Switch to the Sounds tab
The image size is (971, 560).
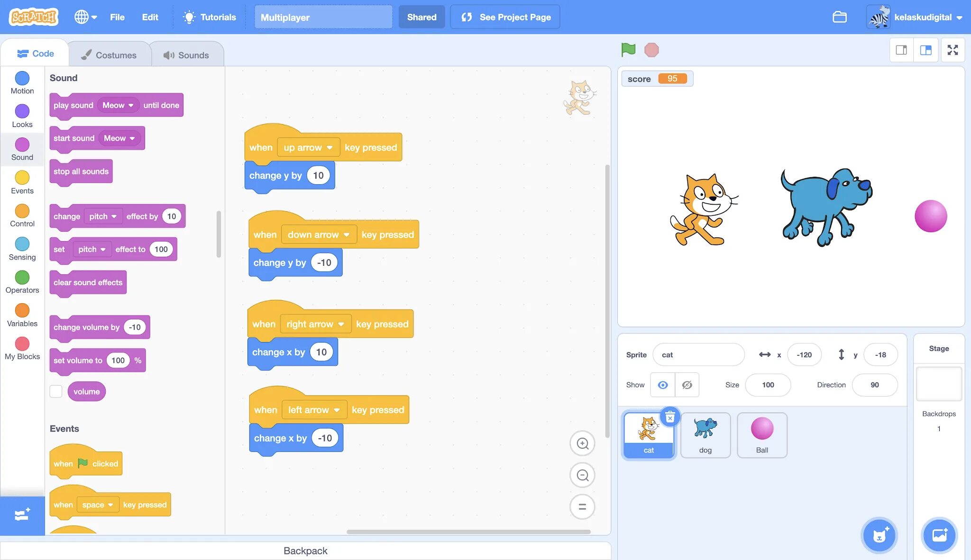point(187,54)
